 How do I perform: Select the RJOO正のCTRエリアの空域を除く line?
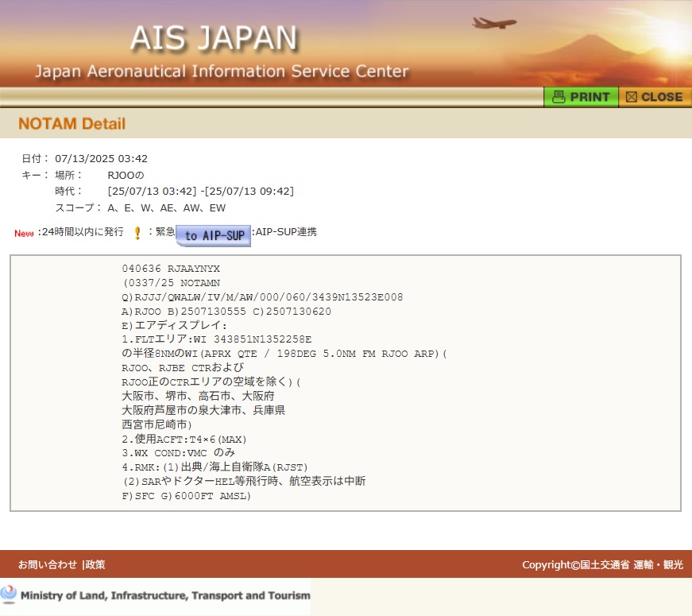coord(211,382)
